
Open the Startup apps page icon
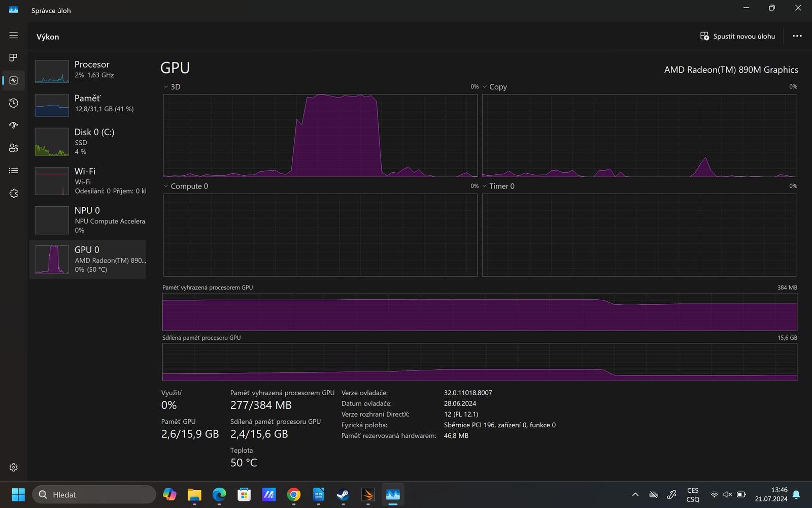[x=14, y=125]
